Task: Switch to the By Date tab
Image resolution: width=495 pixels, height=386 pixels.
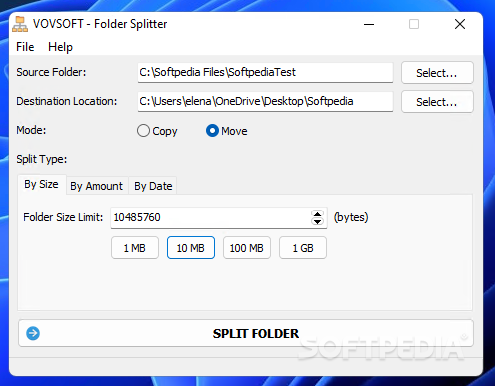Action: [153, 186]
